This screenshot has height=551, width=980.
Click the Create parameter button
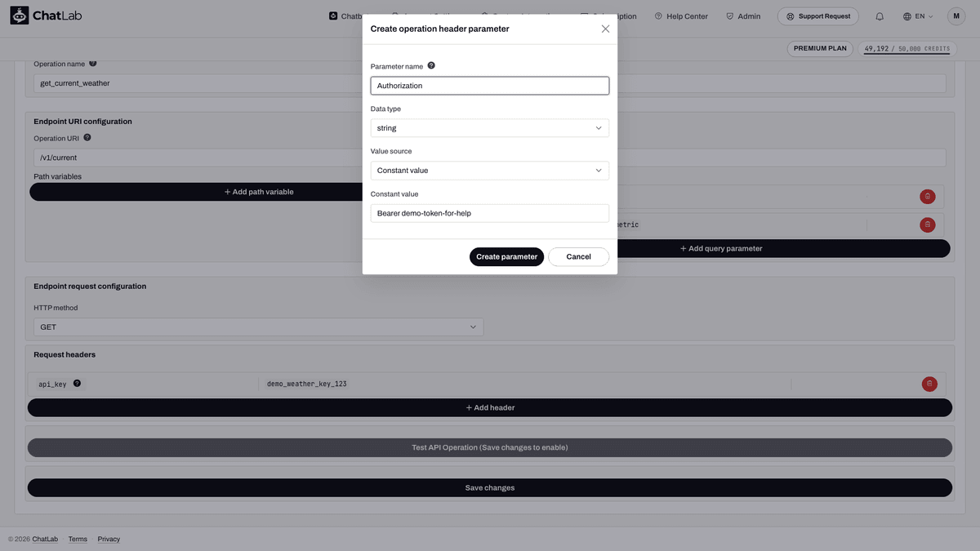(x=506, y=256)
